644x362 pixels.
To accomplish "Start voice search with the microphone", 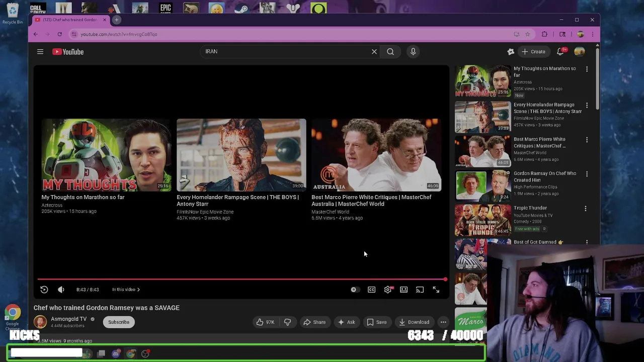I will pyautogui.click(x=413, y=51).
